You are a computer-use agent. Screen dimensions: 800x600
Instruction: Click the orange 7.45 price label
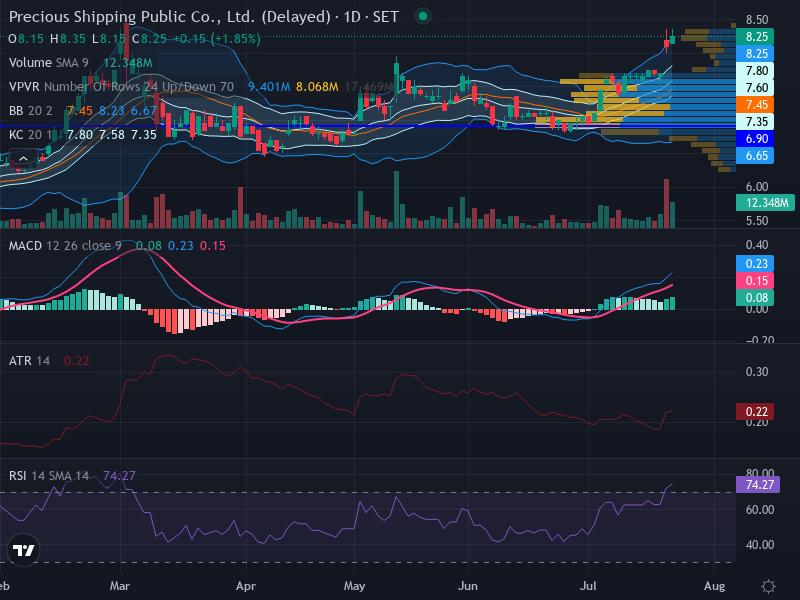pyautogui.click(x=755, y=105)
